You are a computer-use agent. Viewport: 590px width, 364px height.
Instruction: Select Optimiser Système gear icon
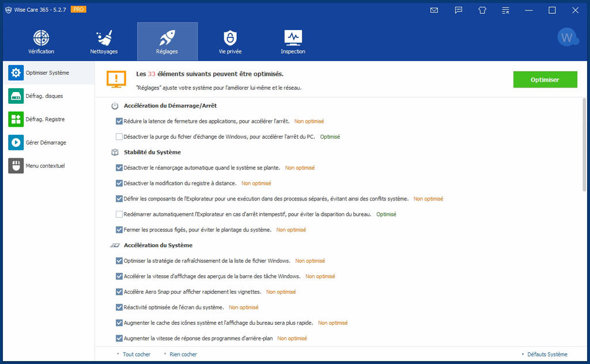click(16, 73)
